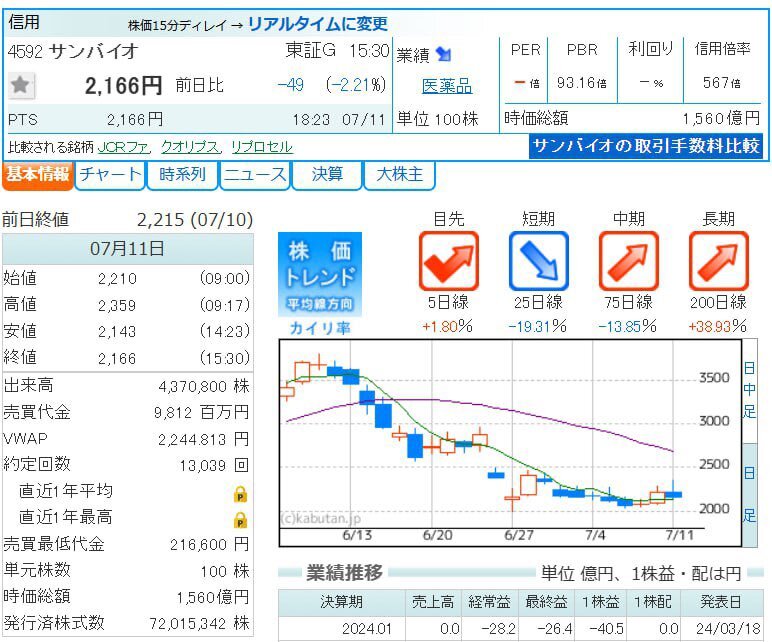Add stock to favorites with star icon

coord(21,85)
